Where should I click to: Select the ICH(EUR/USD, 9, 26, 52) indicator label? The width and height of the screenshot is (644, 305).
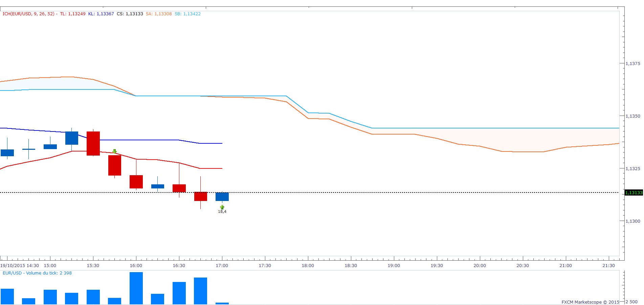[x=29, y=14]
